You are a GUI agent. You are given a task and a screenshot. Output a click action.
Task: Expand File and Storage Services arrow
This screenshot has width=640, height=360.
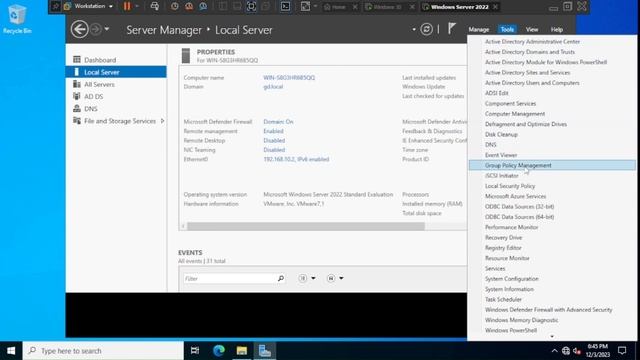click(x=162, y=121)
